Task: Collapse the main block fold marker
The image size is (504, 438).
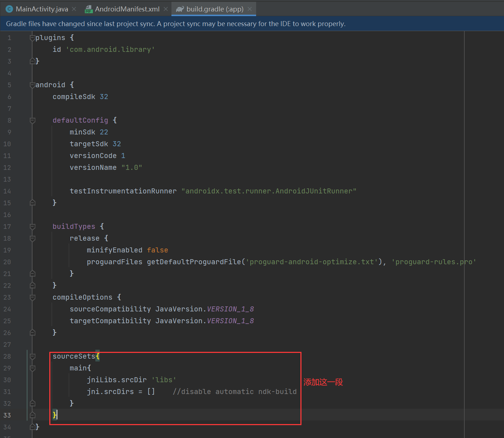Action: pos(33,368)
